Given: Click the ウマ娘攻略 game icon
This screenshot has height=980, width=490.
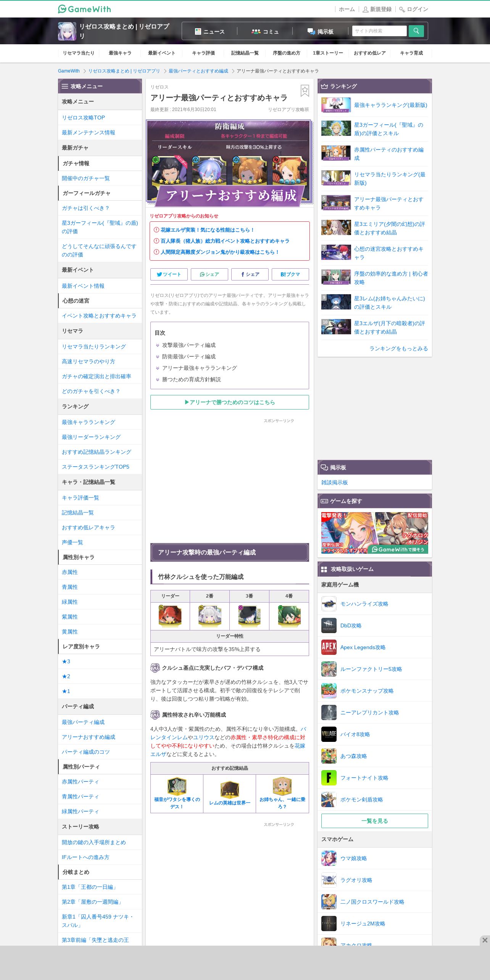Looking at the screenshot, I should click(x=329, y=858).
